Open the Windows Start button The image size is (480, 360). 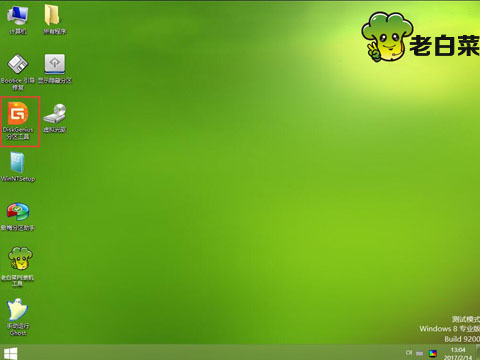click(10, 353)
